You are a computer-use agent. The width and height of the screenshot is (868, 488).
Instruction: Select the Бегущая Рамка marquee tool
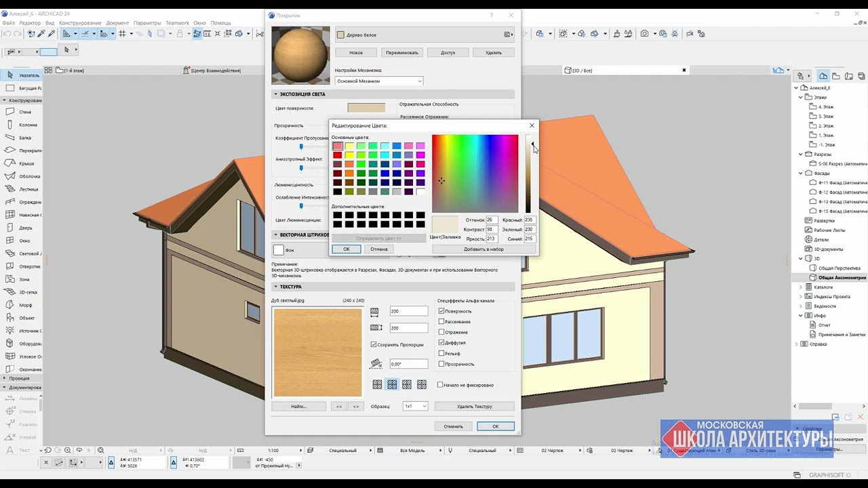22,88
